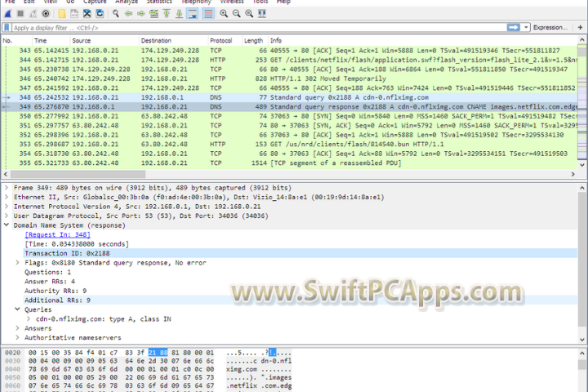Expand the Authoritative nameservers section
Screen dimensions: 588x392
point(17,337)
